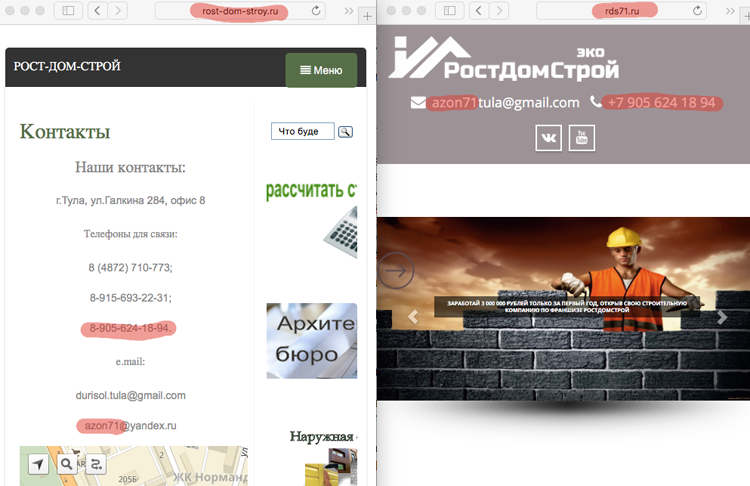Image resolution: width=750 pixels, height=486 pixels.
Task: Reload the rost-dom-stroy.ru page
Action: pyautogui.click(x=316, y=11)
